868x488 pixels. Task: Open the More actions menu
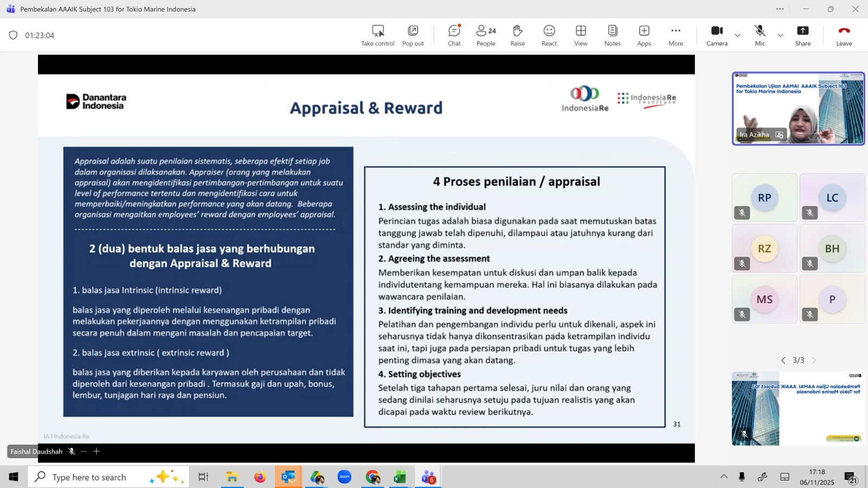(x=675, y=35)
